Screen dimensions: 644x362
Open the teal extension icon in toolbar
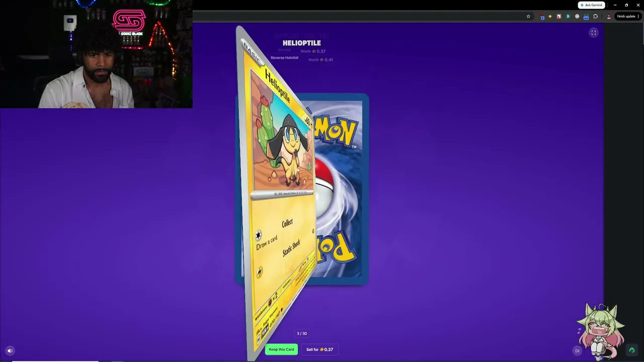click(x=568, y=17)
